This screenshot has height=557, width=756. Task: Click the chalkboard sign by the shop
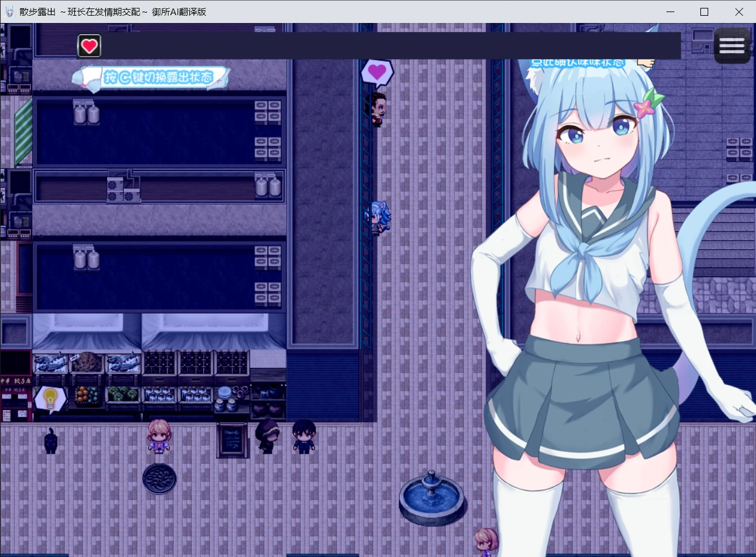(232, 440)
